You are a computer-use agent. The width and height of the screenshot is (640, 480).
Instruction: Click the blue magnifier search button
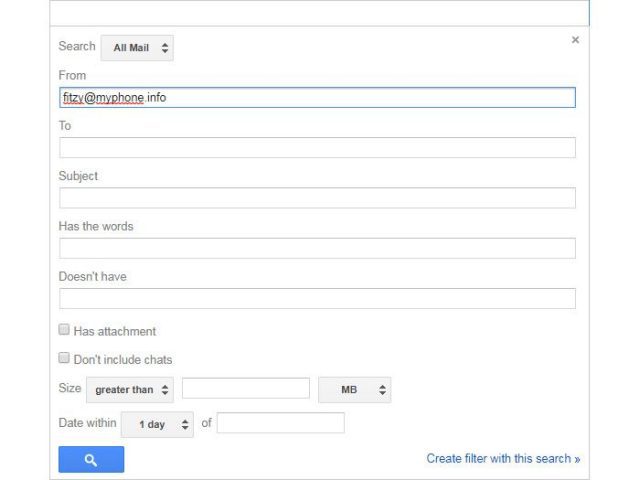pos(91,459)
